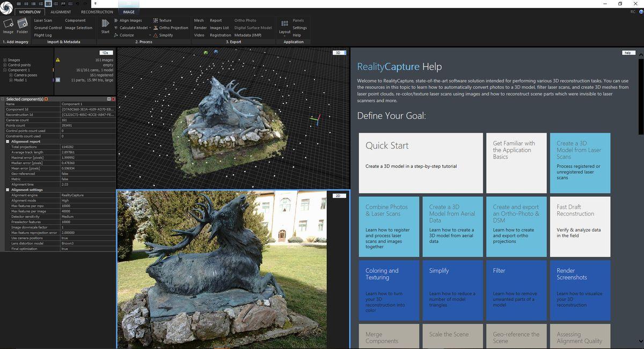Viewport: 644px width, 349px height.
Task: Expand the Camera poses tree node
Action: click(x=10, y=75)
